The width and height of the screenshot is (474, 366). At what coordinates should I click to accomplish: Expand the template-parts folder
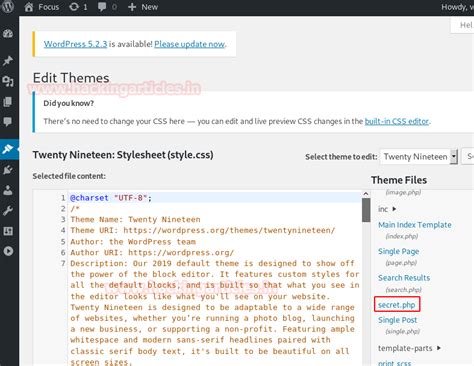[x=409, y=348]
